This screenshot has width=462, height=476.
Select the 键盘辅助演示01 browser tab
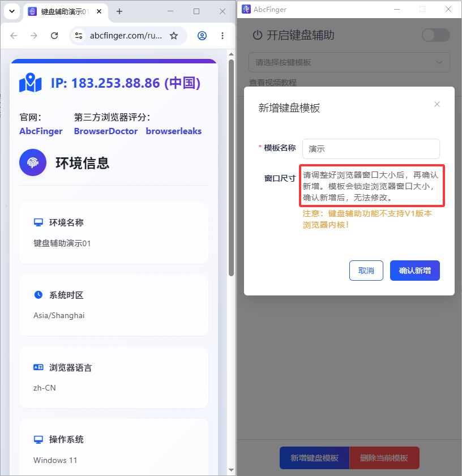[65, 11]
